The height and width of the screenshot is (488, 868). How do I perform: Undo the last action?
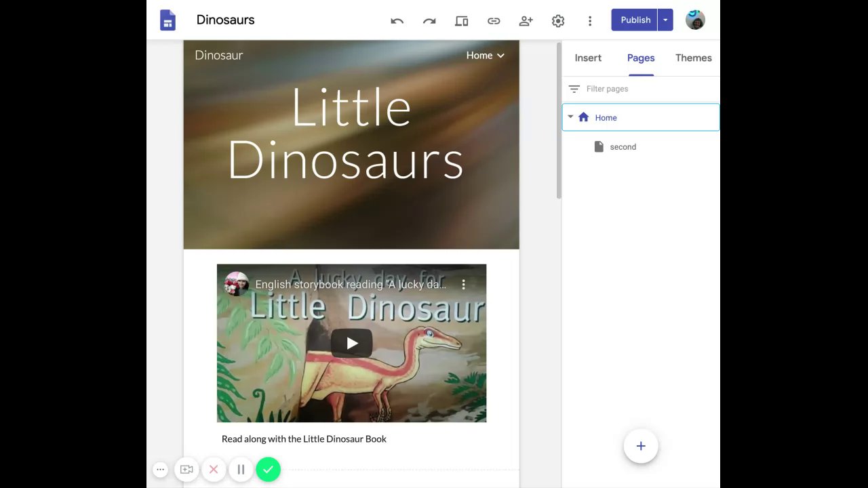coord(397,21)
